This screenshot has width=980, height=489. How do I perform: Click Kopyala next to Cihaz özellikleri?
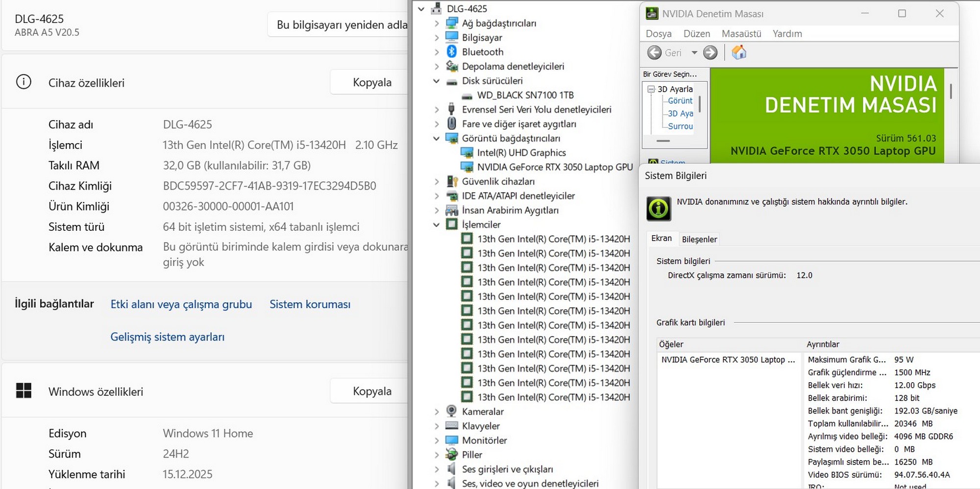coord(371,82)
